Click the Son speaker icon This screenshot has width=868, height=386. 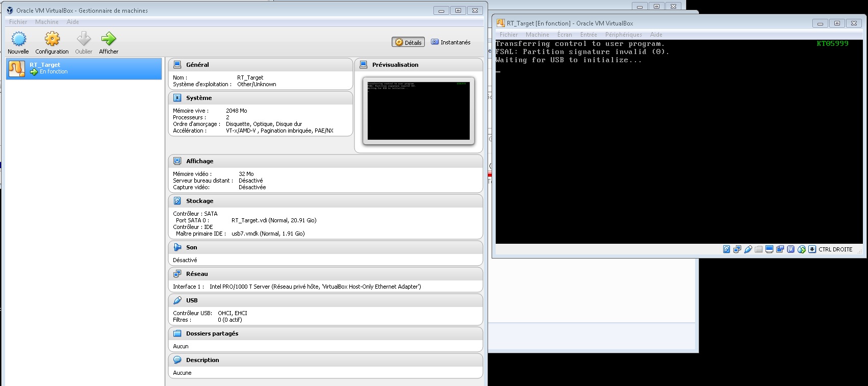pos(177,247)
